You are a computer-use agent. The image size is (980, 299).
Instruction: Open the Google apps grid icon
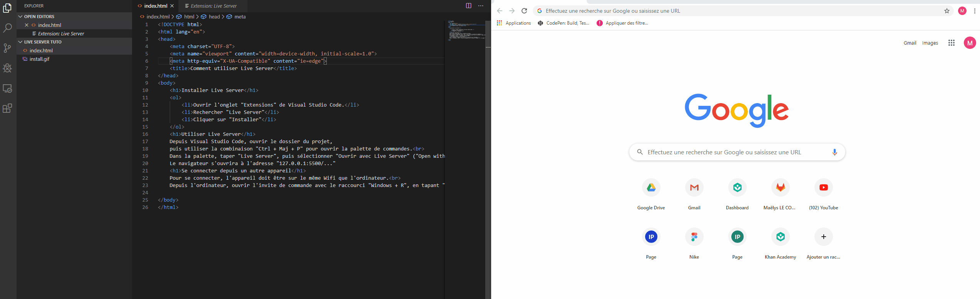[x=952, y=43]
